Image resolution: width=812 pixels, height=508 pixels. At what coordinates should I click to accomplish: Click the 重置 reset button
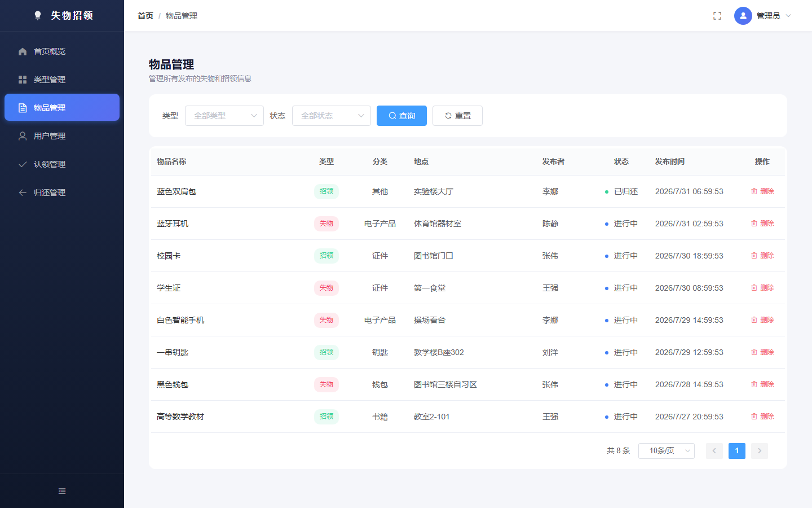[457, 116]
